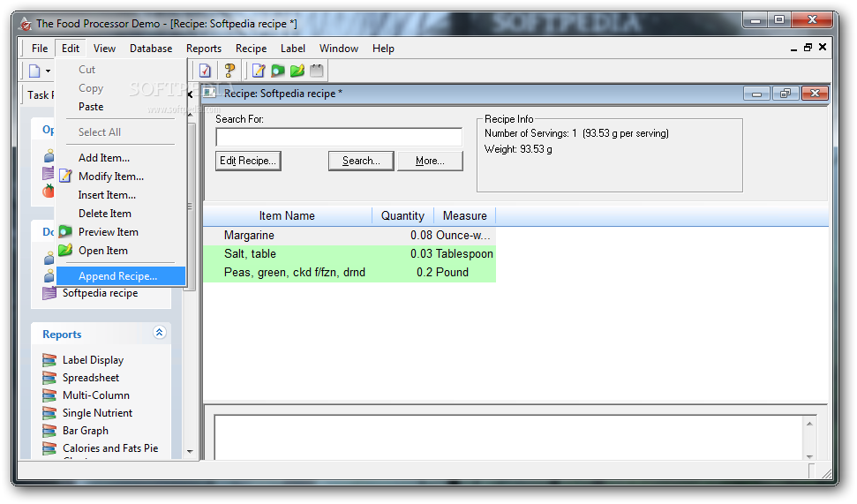Click the Multi-Column report icon

(49, 395)
